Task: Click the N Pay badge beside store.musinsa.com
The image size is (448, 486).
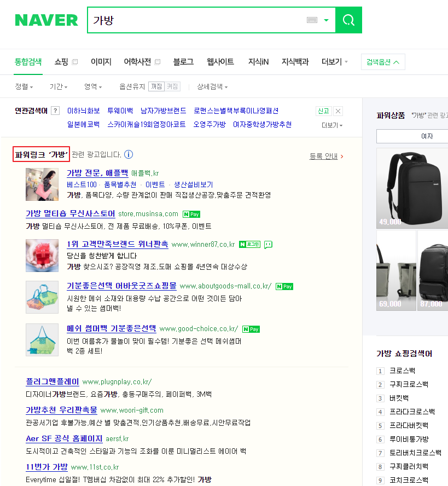Action: (191, 214)
